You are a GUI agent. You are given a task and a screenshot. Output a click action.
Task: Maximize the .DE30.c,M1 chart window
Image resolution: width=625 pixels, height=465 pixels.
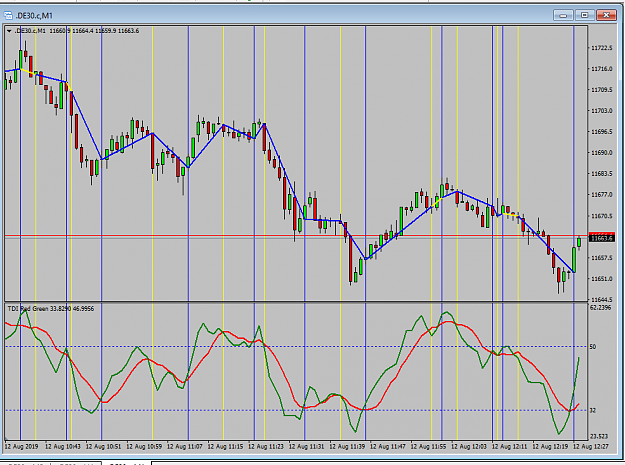tap(584, 16)
